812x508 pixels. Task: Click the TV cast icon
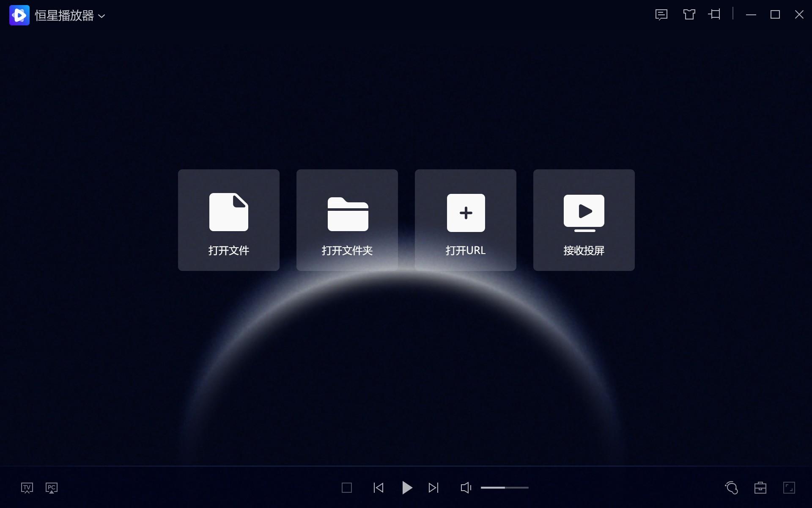(x=27, y=488)
